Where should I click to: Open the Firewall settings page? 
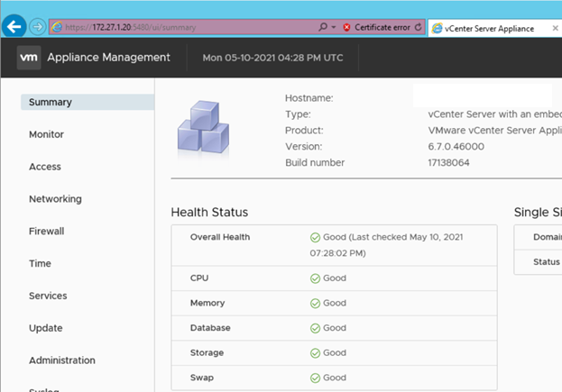[x=48, y=232]
